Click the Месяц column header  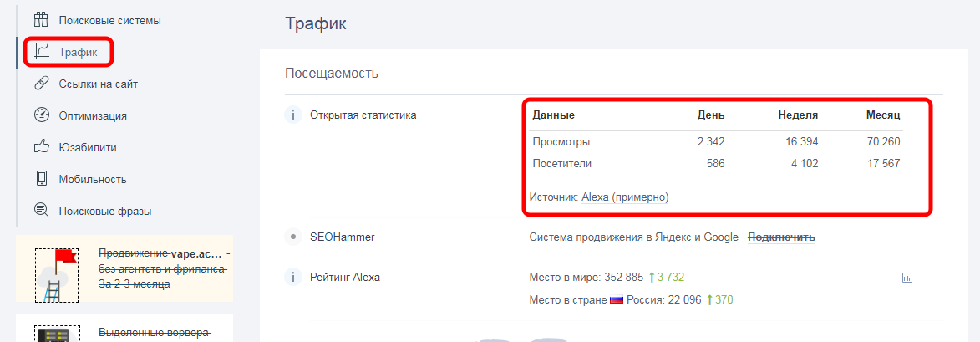[882, 115]
